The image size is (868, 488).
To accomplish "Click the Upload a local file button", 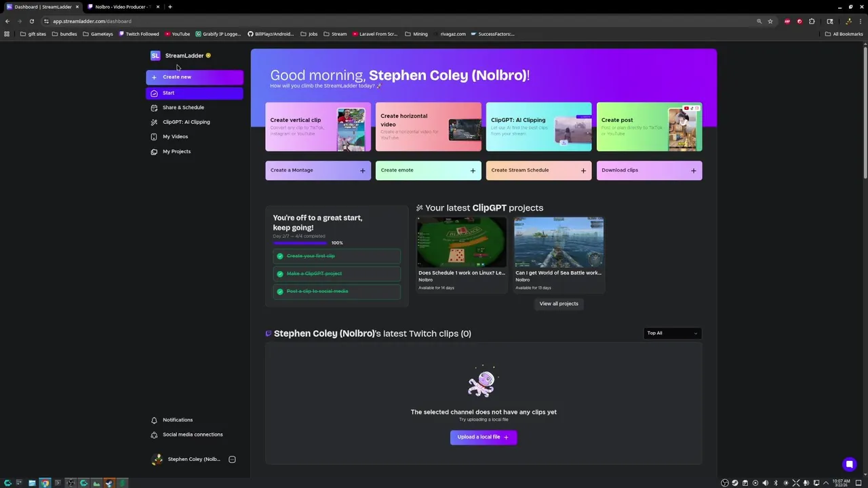I will [484, 437].
